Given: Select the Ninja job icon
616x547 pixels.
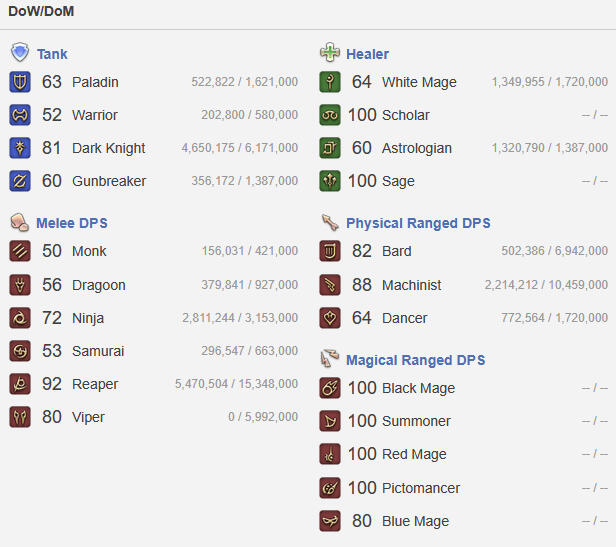Looking at the screenshot, I should tap(20, 318).
